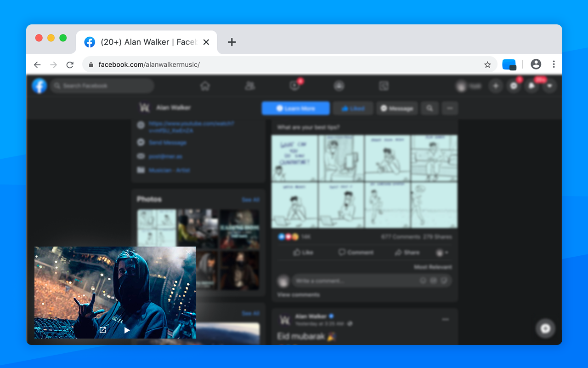The width and height of the screenshot is (588, 368).
Task: Click the Facebook logo
Action: (40, 86)
